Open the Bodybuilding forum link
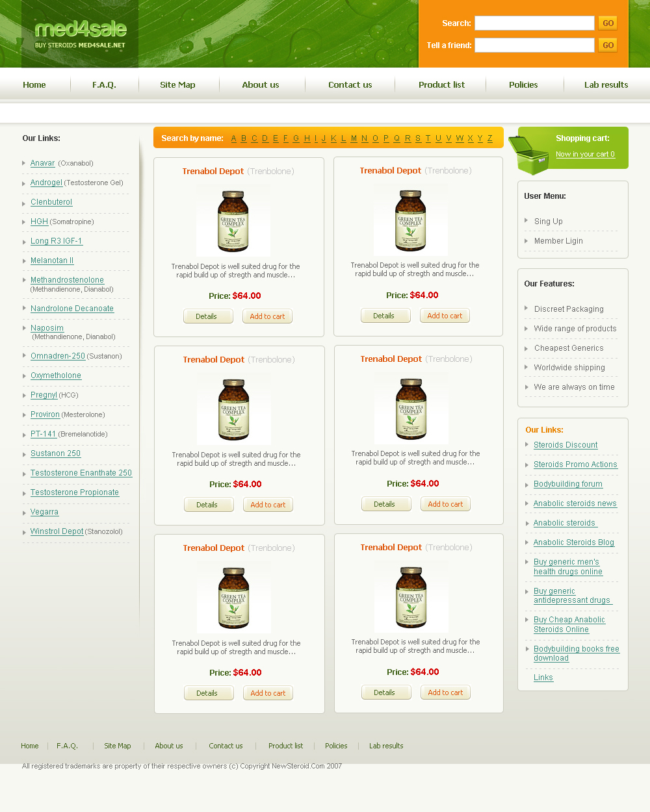Viewport: 650px width, 812px height. point(568,484)
